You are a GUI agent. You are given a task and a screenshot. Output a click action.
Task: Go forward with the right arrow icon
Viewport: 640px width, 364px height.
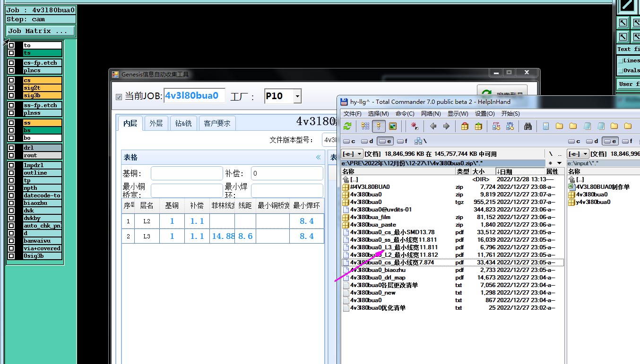pos(446,126)
